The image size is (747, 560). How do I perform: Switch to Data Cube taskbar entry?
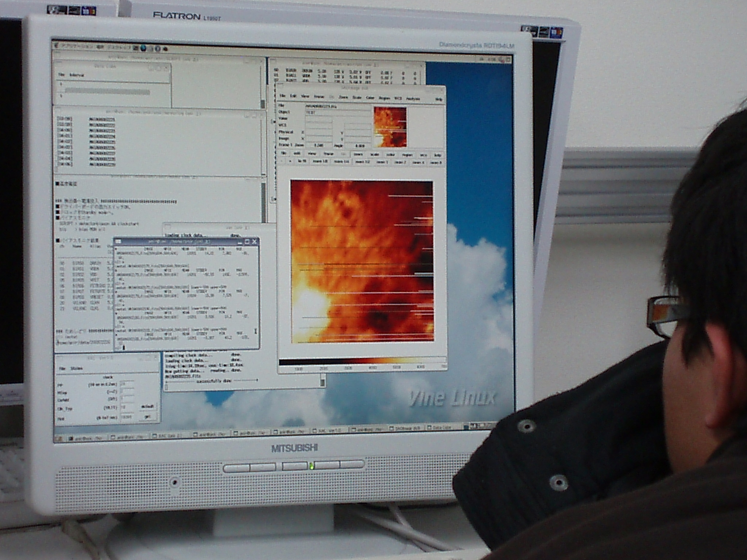click(444, 428)
